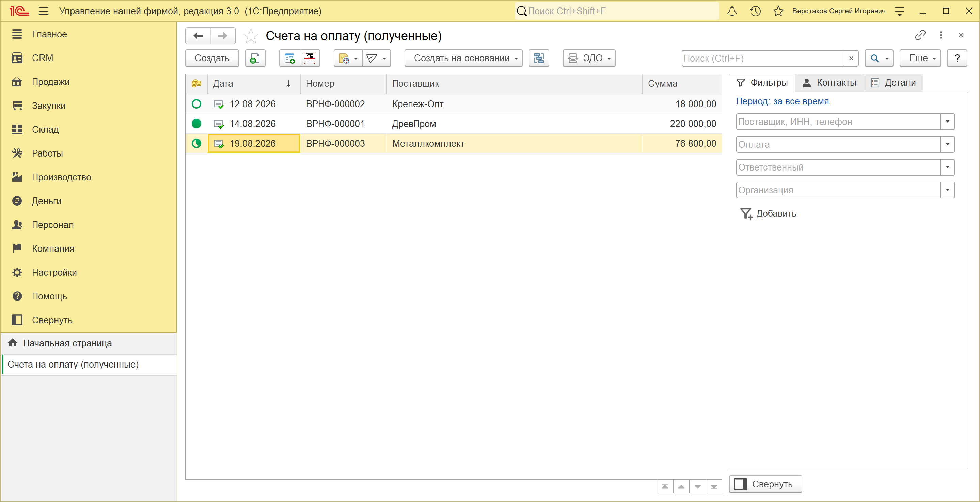Viewport: 980px width, 502px height.
Task: Sort by Сумма column header
Action: coord(682,84)
